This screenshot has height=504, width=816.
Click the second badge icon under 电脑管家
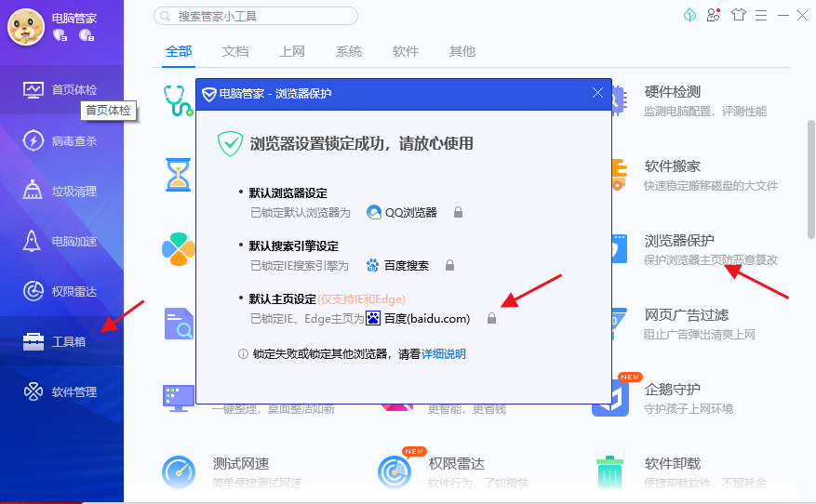tap(87, 35)
